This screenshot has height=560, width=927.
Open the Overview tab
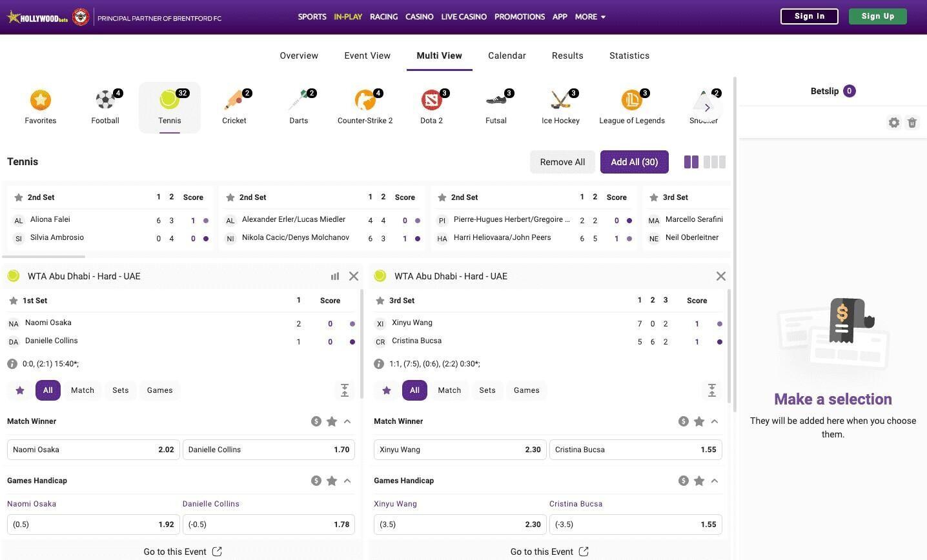[299, 55]
